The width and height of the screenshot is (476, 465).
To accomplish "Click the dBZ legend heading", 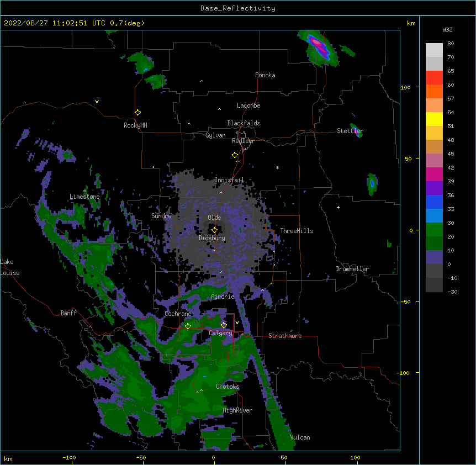I will click(447, 30).
